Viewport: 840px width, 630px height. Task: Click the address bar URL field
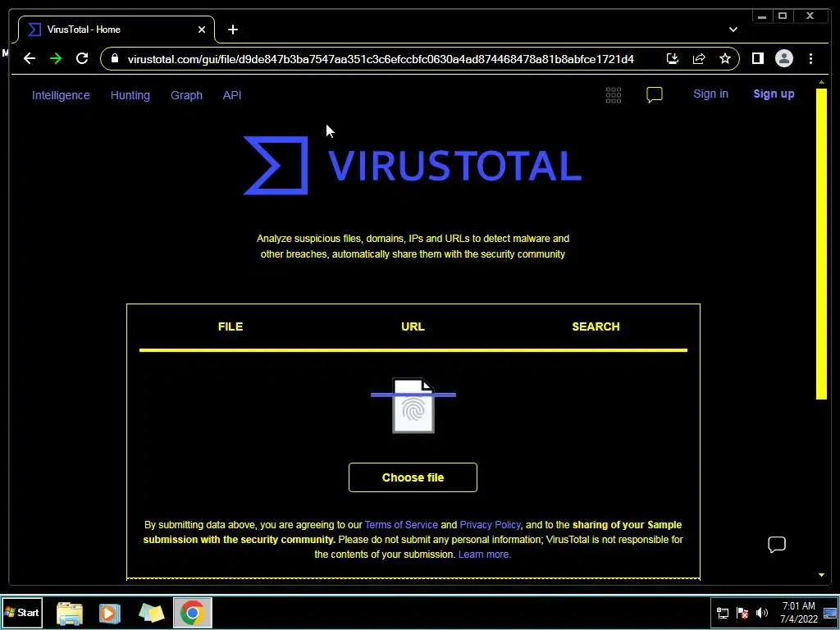tap(381, 59)
